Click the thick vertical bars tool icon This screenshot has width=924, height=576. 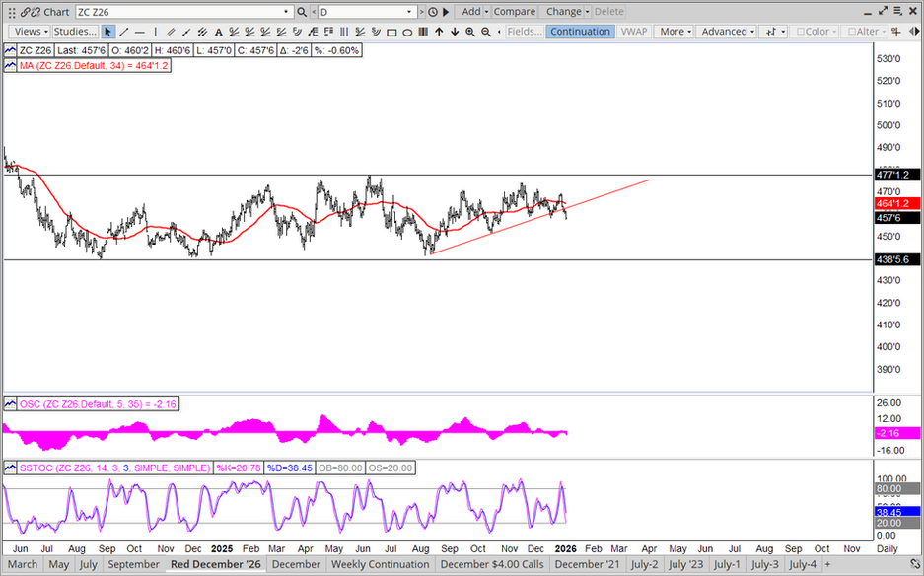(x=422, y=32)
